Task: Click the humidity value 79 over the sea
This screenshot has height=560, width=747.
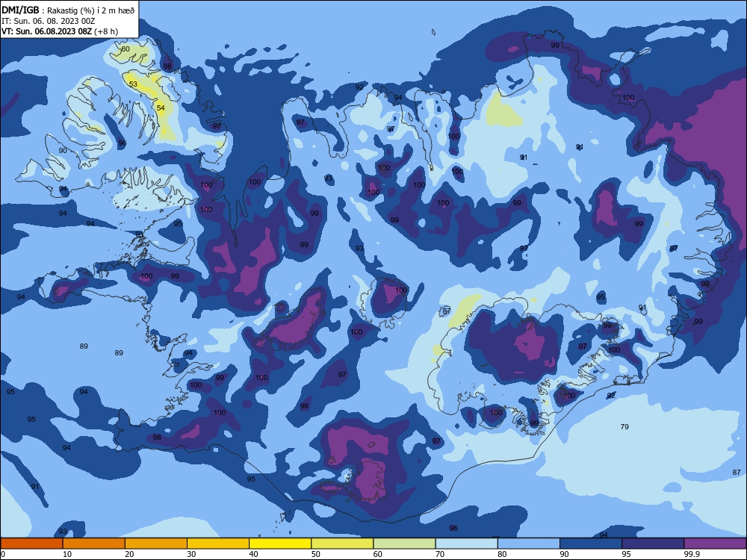Action: (624, 426)
